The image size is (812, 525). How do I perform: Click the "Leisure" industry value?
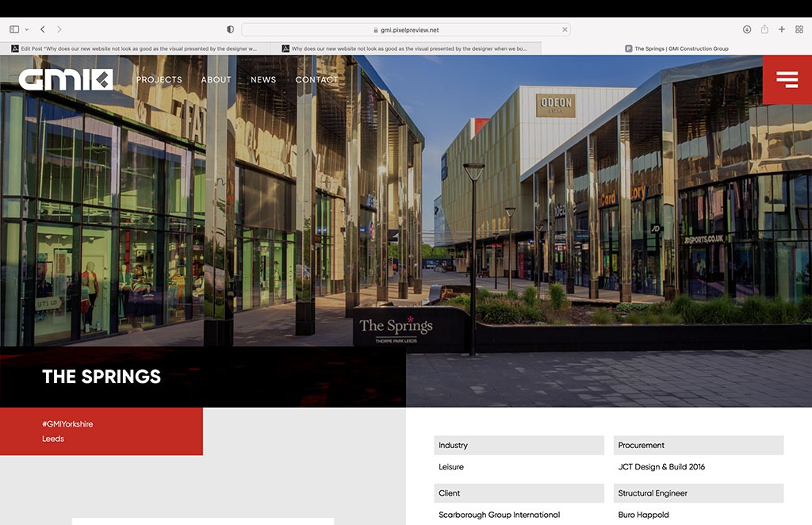click(x=451, y=467)
